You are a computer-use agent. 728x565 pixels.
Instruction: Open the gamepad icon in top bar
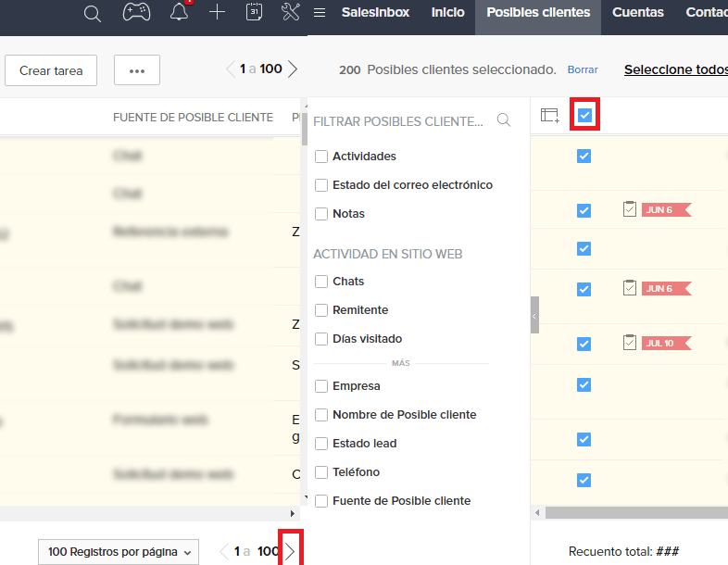tap(137, 12)
